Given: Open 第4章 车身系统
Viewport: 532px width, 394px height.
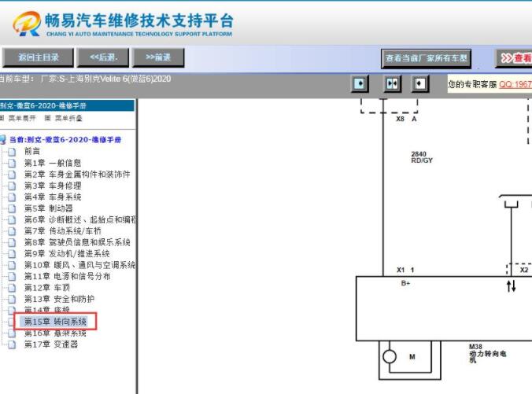Looking at the screenshot, I should (52, 197).
